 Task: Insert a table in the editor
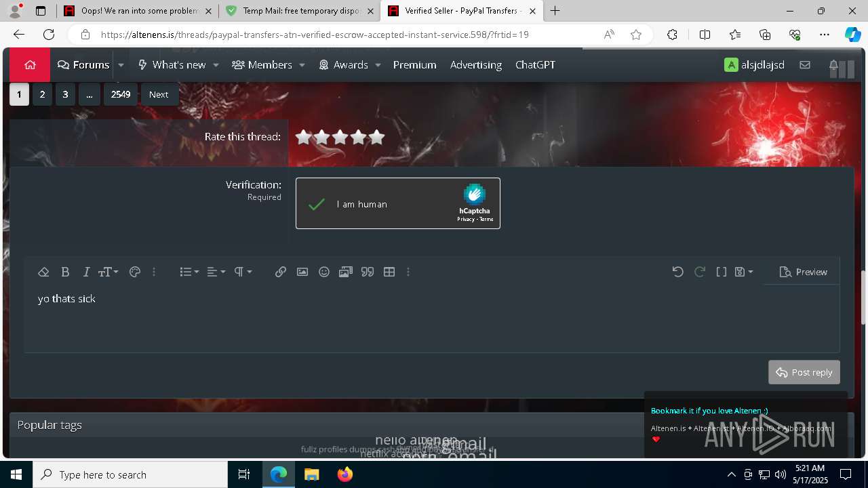389,272
